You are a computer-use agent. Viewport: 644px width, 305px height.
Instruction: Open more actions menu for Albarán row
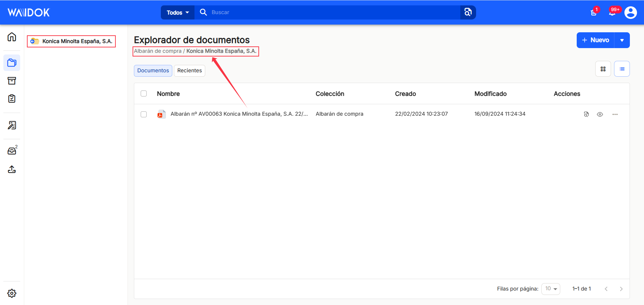pos(615,114)
